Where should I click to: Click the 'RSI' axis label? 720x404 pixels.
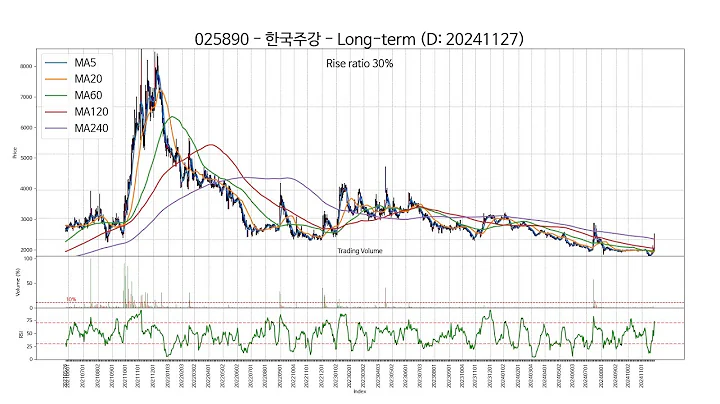tap(21, 334)
